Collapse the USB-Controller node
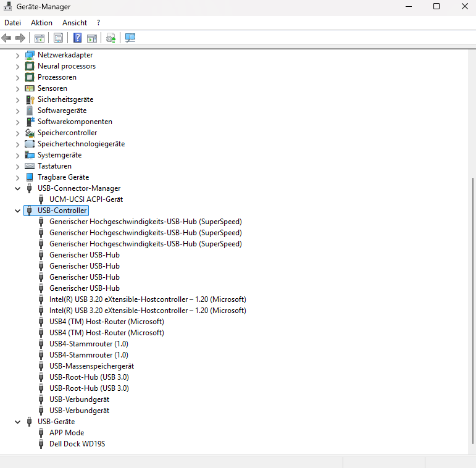This screenshot has width=476, height=468. [18, 211]
